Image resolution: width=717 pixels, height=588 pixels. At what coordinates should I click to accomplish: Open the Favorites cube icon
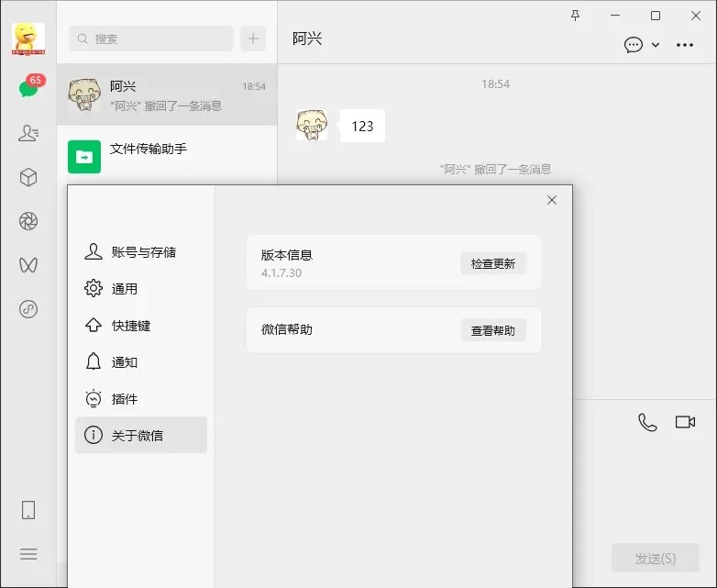(x=28, y=177)
